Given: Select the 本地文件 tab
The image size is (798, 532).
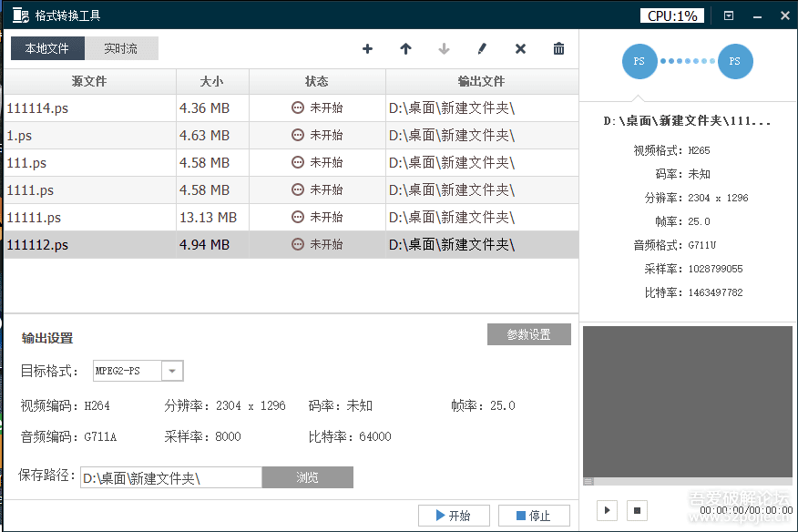Looking at the screenshot, I should [46, 49].
